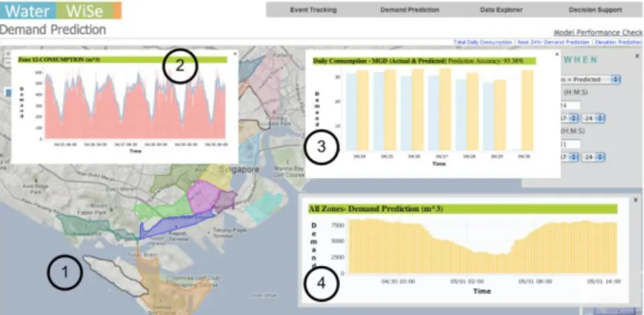This screenshot has height=315, width=644.
Task: Select the grey outlined island zone
Action: pyautogui.click(x=115, y=274)
